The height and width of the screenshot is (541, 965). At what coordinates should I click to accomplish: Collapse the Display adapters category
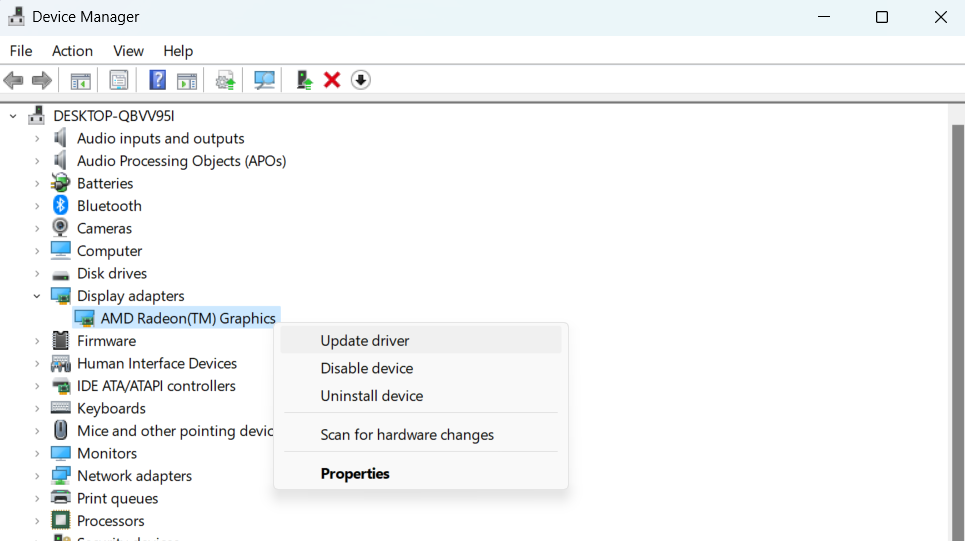tap(37, 296)
